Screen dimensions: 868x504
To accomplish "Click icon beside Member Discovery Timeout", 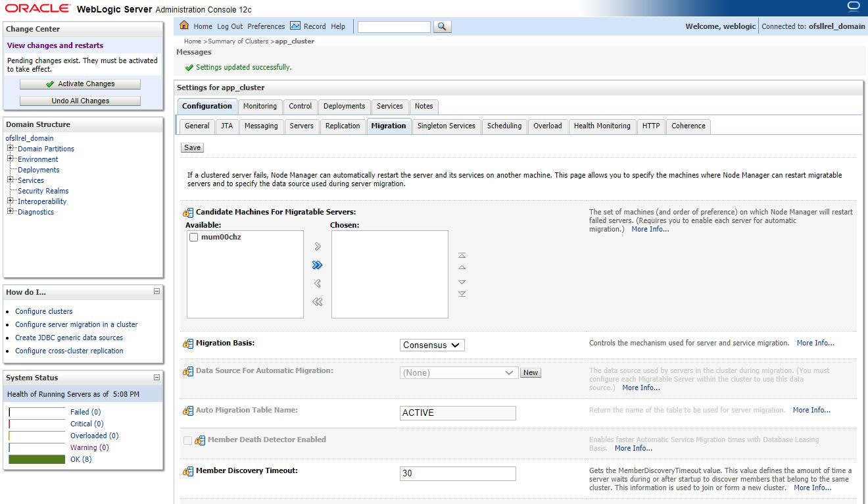I will [188, 471].
